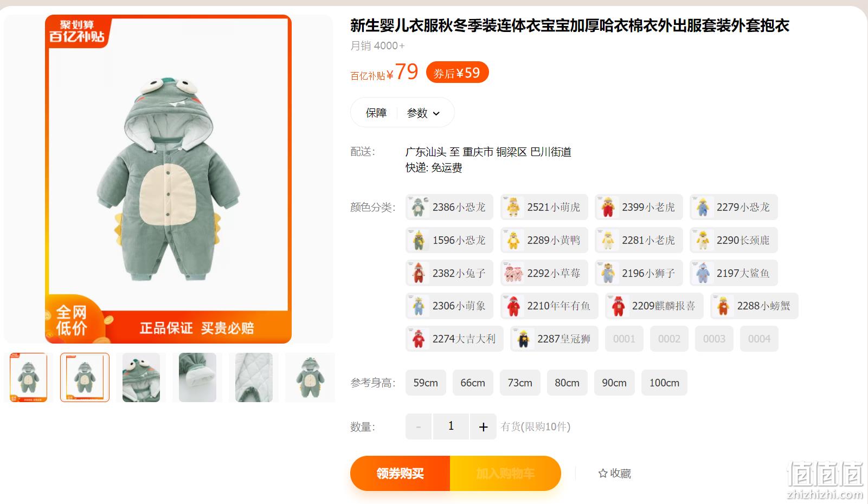
Task: Select the 73cm height size
Action: [520, 383]
